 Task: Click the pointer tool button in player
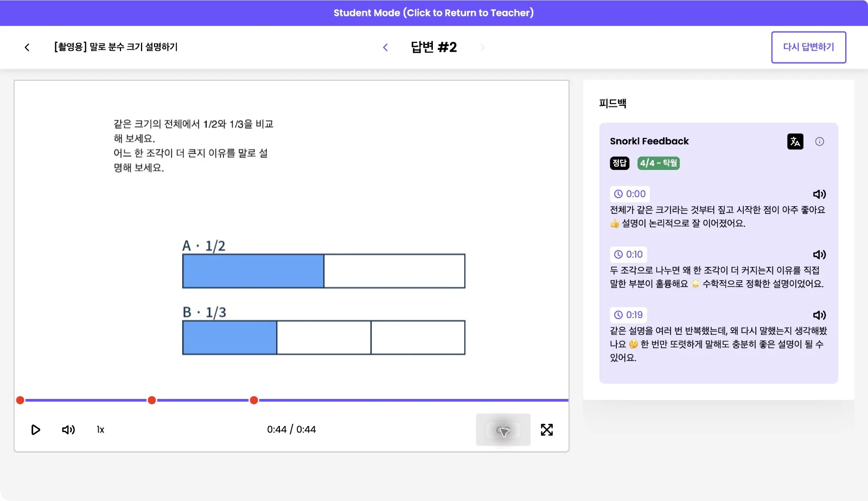(x=503, y=430)
